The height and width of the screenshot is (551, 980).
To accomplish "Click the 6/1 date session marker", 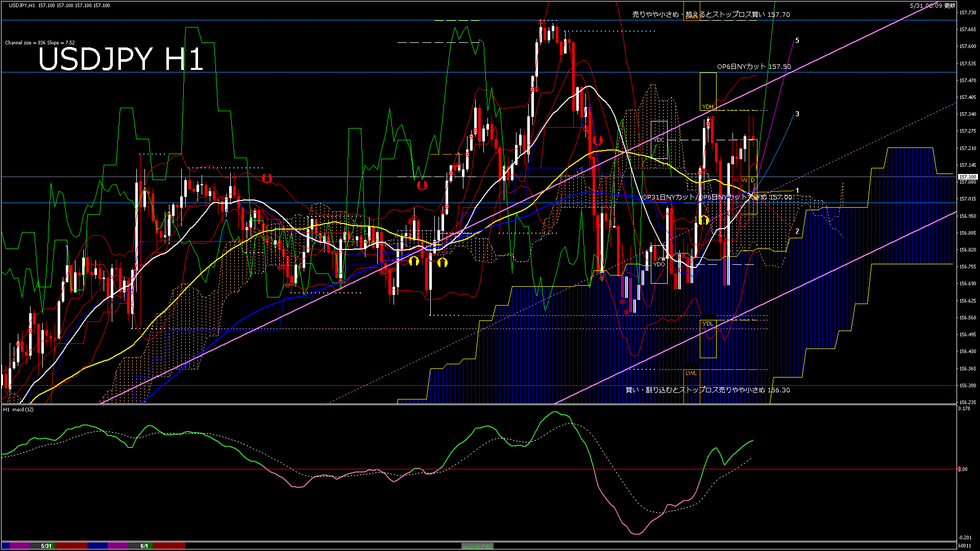I will 144,546.
